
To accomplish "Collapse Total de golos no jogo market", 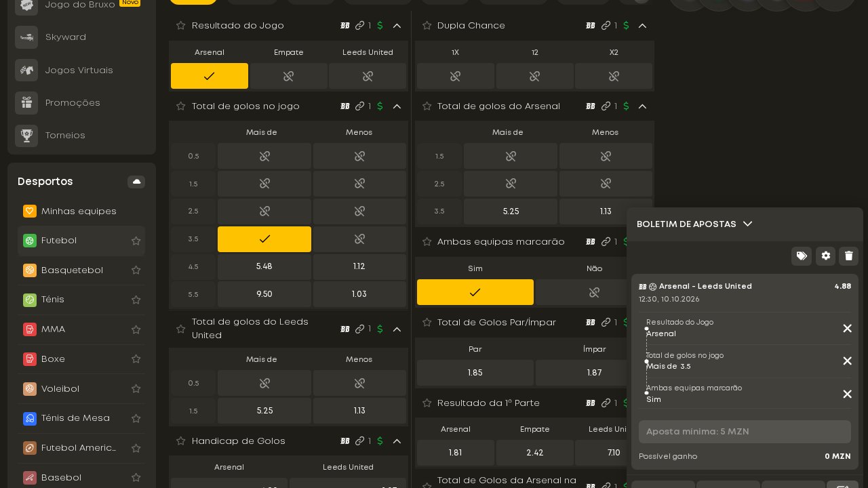I will tap(397, 106).
